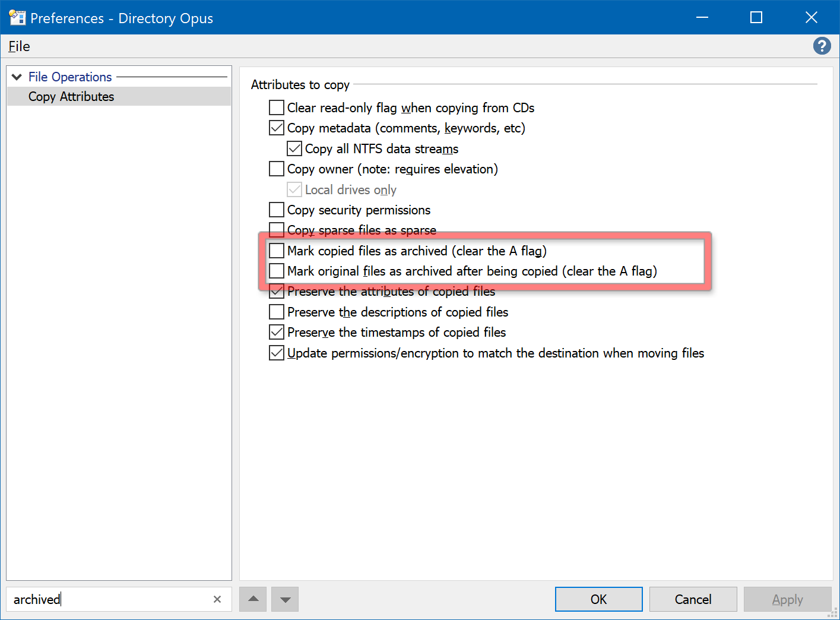Select the Copy Attributes page
840x620 pixels.
point(119,96)
